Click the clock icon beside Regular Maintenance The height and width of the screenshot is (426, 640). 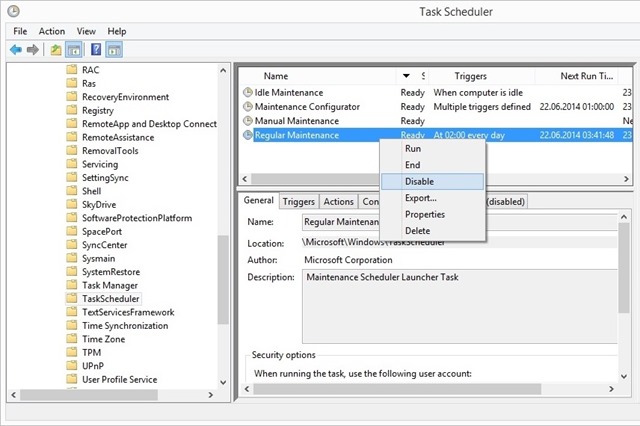pos(247,135)
